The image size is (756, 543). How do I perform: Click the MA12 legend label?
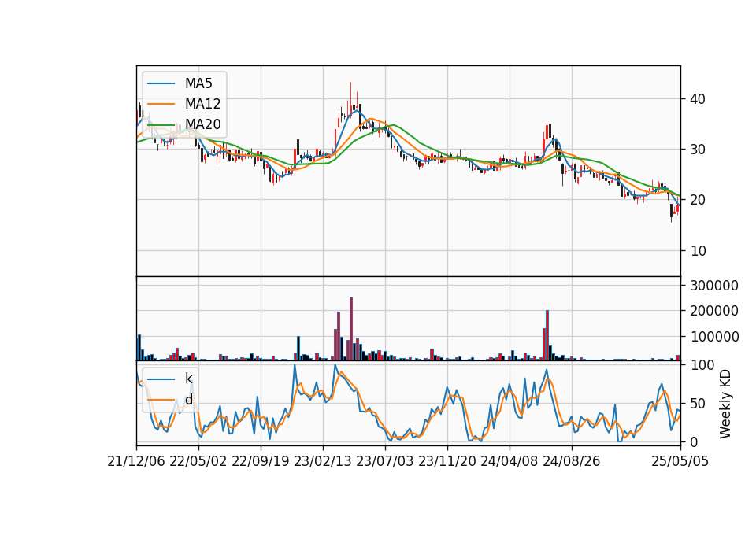[202, 104]
